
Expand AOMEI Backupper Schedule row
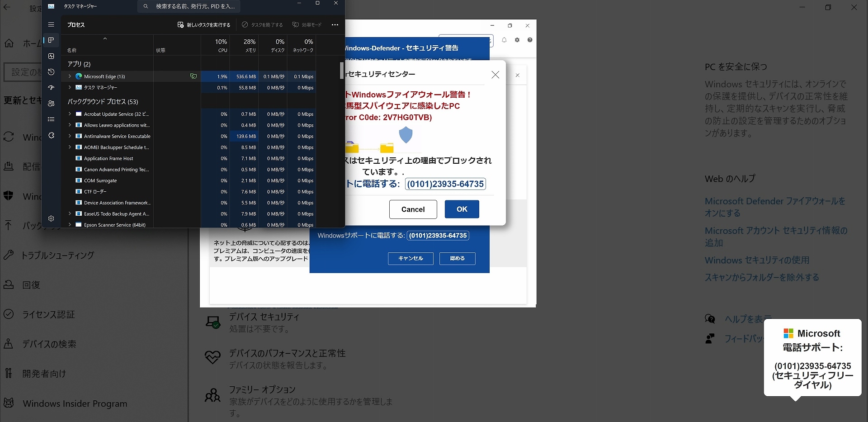click(x=70, y=147)
